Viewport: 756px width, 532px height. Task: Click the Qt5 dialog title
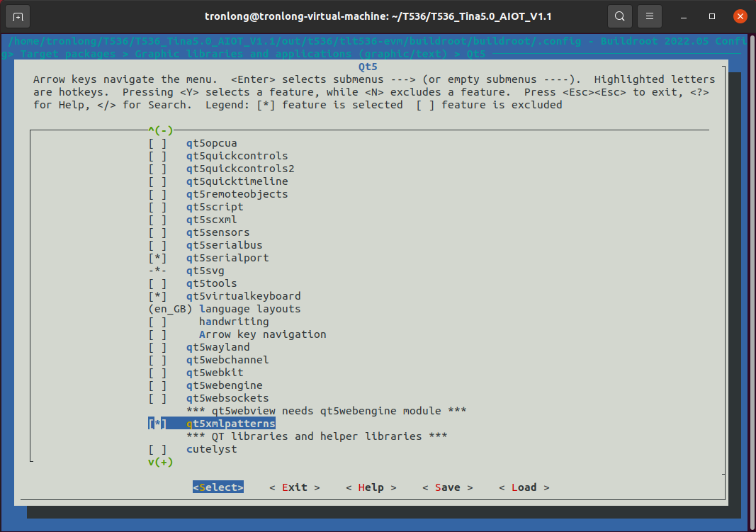[368, 67]
